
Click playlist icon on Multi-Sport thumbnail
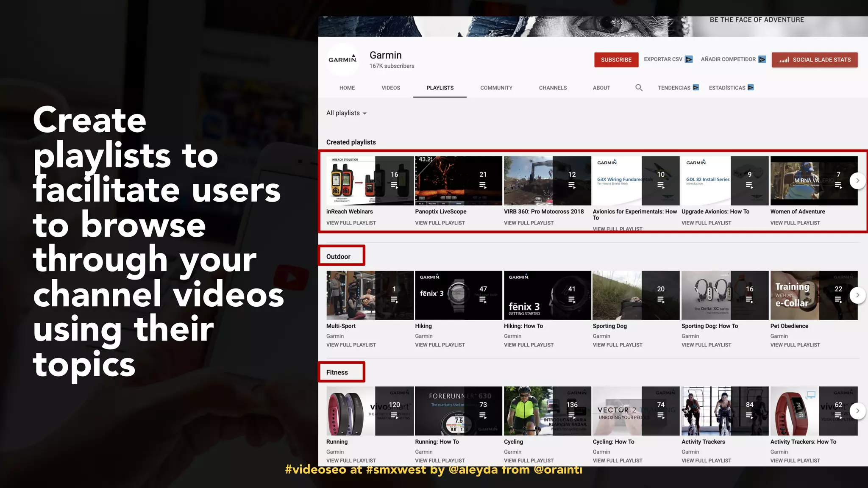(x=394, y=300)
